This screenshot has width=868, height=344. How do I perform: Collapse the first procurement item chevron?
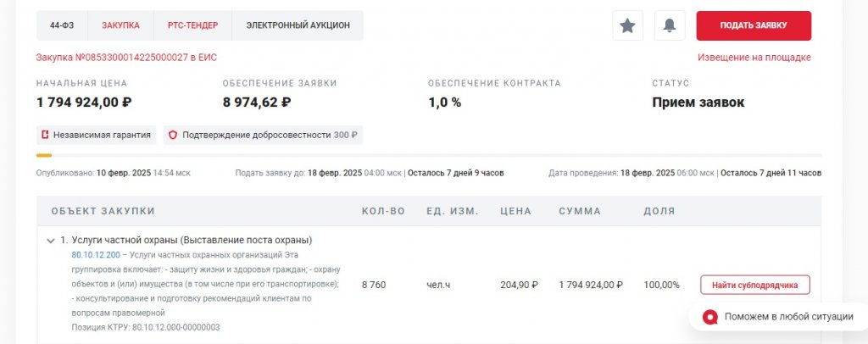(x=51, y=241)
